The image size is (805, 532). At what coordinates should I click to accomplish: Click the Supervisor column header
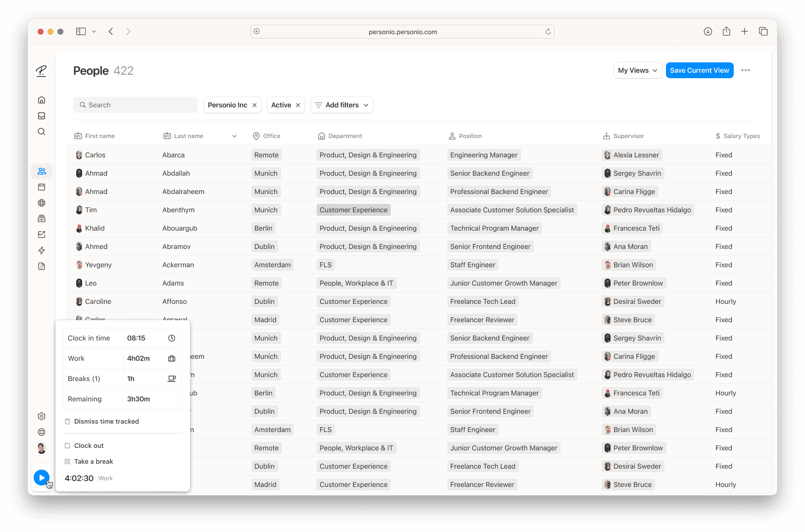coord(623,136)
